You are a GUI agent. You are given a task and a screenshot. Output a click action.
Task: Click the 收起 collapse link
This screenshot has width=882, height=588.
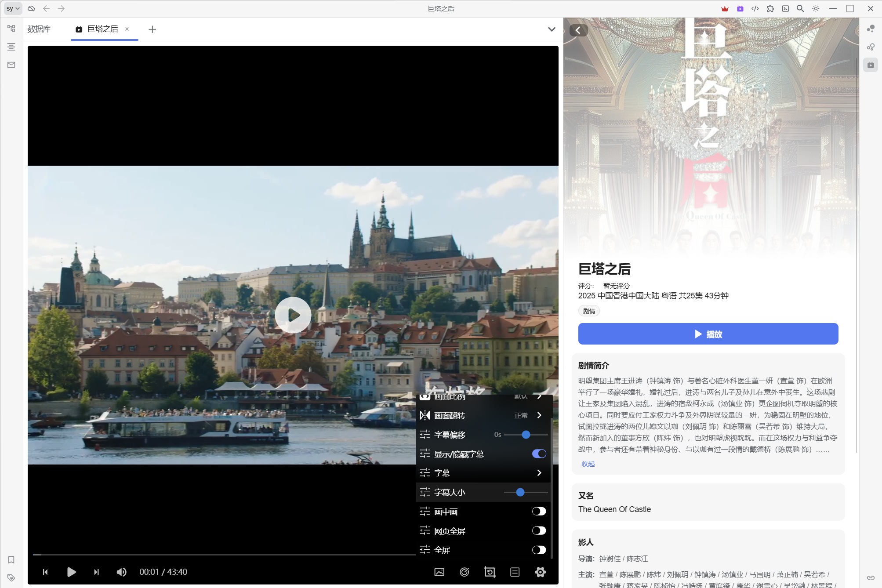[588, 464]
